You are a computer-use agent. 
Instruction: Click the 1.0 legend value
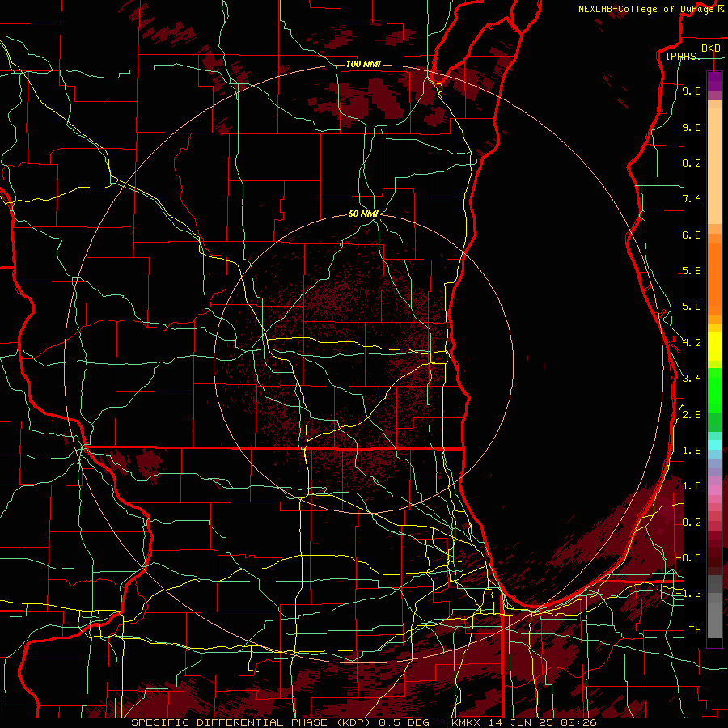coord(692,486)
